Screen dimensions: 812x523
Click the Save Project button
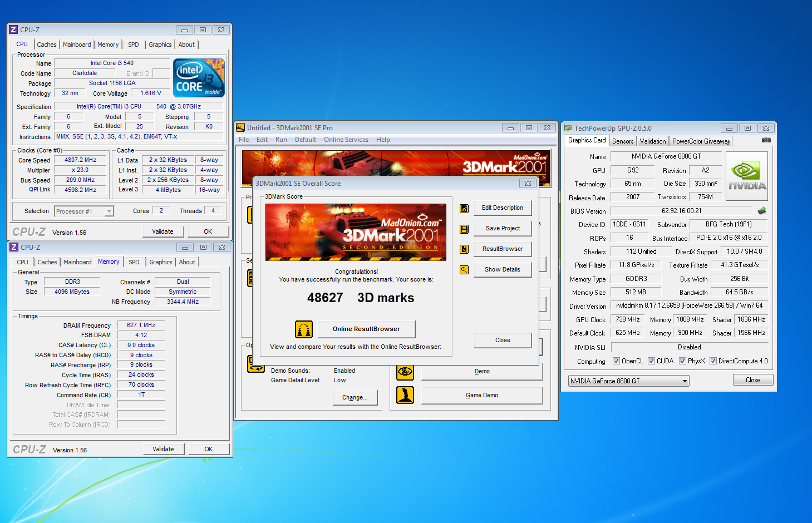(x=503, y=228)
